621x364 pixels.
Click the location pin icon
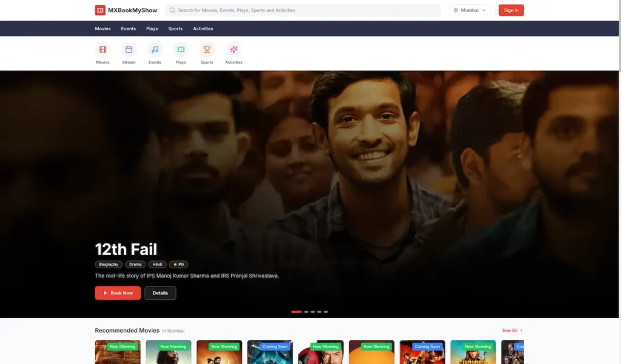pos(455,10)
